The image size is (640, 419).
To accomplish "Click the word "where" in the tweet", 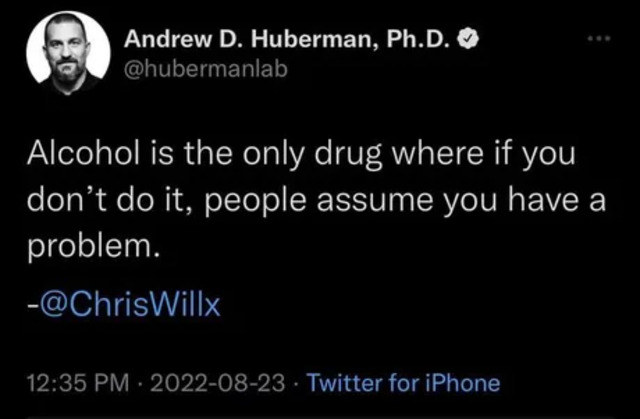I will [x=438, y=153].
